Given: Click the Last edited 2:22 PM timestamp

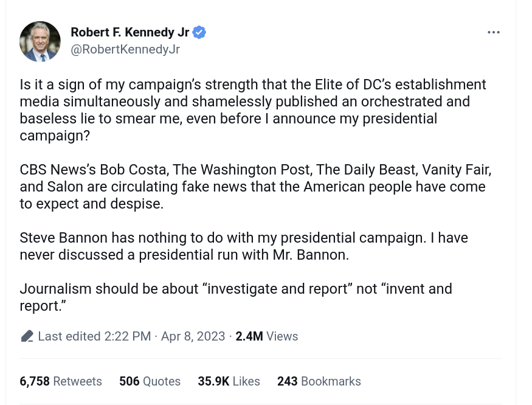Looking at the screenshot, I should pyautogui.click(x=94, y=336).
